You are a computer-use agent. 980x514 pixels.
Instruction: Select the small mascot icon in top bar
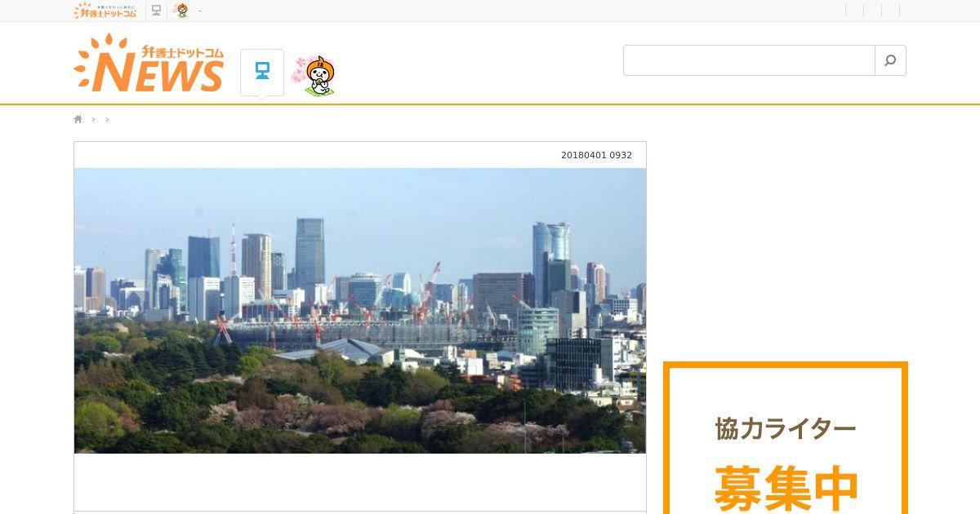pyautogui.click(x=182, y=11)
